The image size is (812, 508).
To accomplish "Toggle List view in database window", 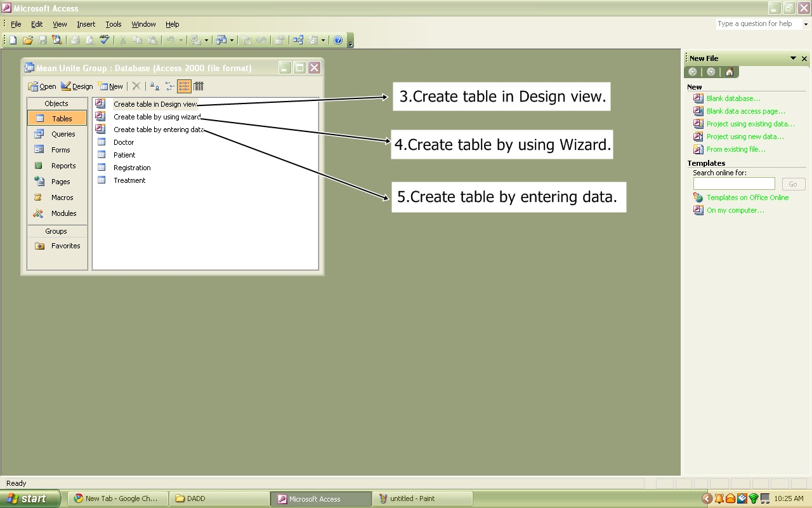I will point(184,86).
